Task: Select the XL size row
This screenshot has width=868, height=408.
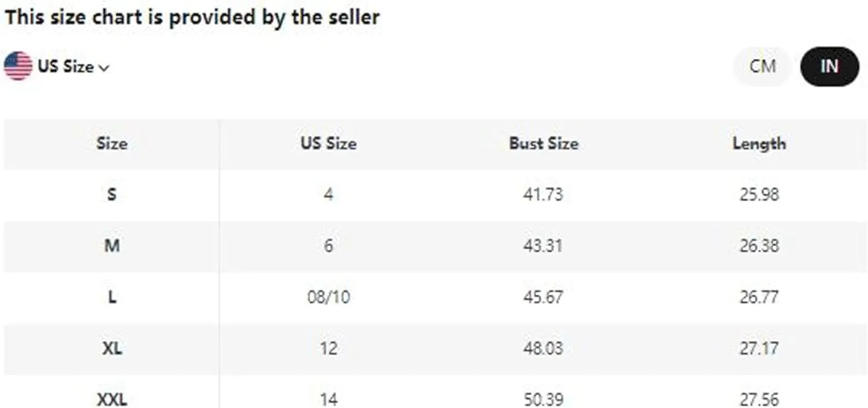Action: pyautogui.click(x=436, y=349)
